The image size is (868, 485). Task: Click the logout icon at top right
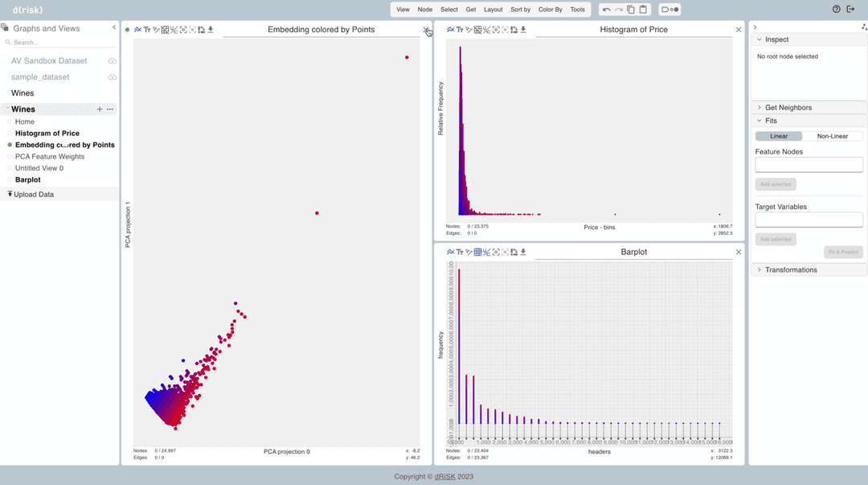coord(851,10)
